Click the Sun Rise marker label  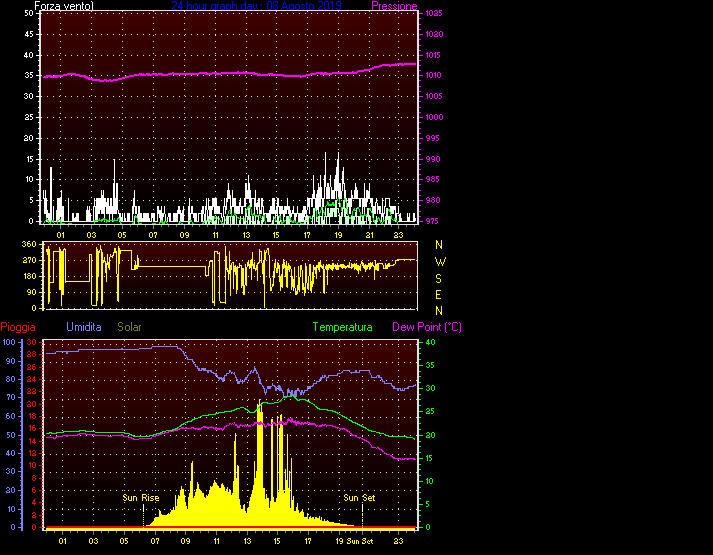click(x=141, y=498)
